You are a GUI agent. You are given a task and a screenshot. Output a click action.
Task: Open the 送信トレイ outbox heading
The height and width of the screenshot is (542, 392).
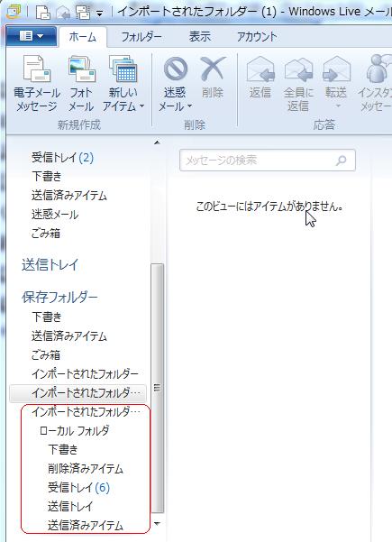click(x=50, y=265)
